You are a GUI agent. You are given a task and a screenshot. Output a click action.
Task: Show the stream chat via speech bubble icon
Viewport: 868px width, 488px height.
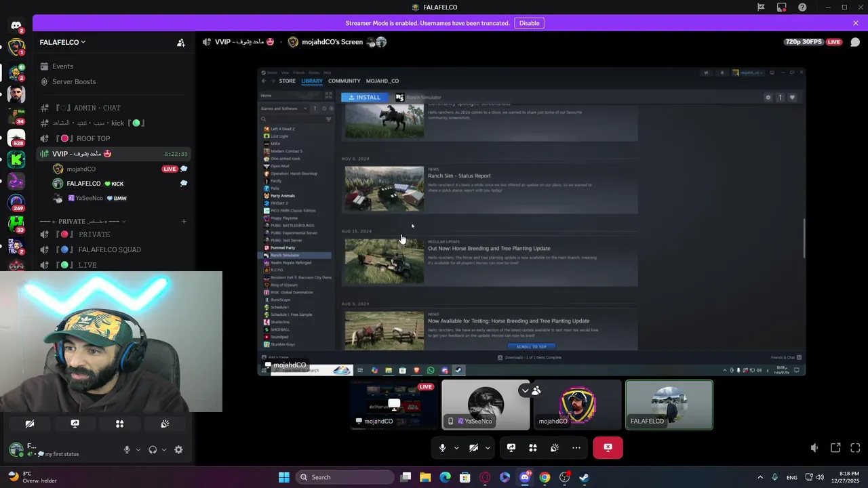point(855,42)
